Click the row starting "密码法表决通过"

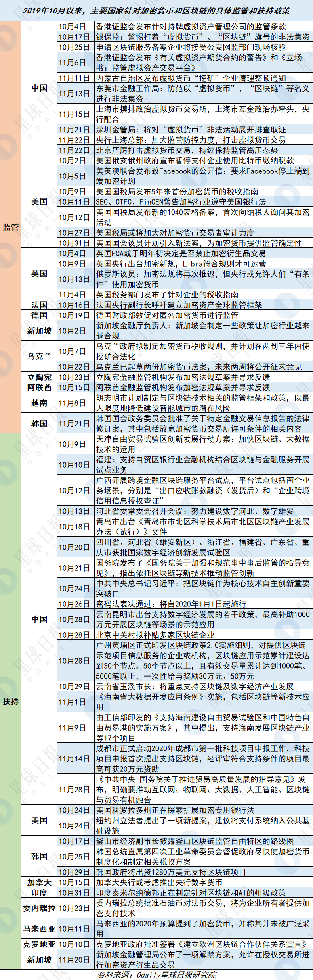pyautogui.click(x=204, y=604)
